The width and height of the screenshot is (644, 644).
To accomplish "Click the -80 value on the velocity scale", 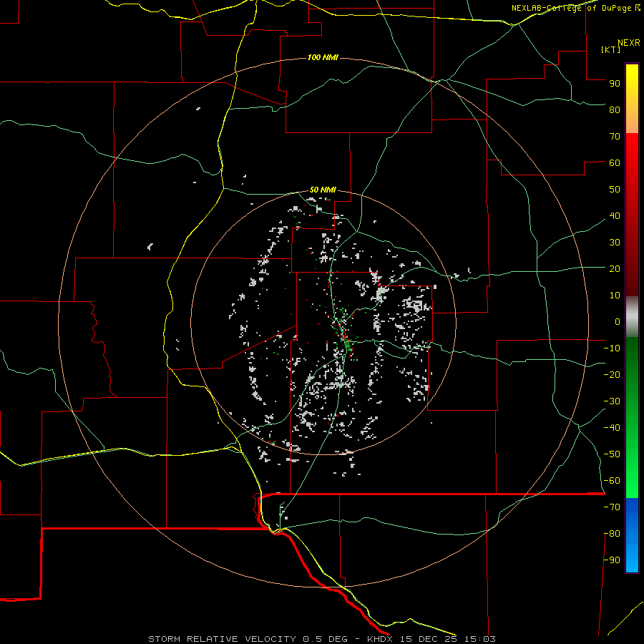I will (612, 534).
